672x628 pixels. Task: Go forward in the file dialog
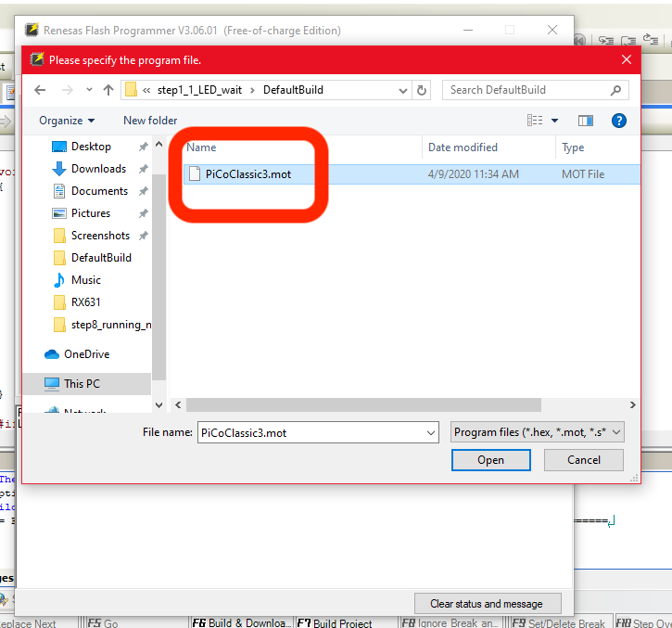[x=68, y=90]
